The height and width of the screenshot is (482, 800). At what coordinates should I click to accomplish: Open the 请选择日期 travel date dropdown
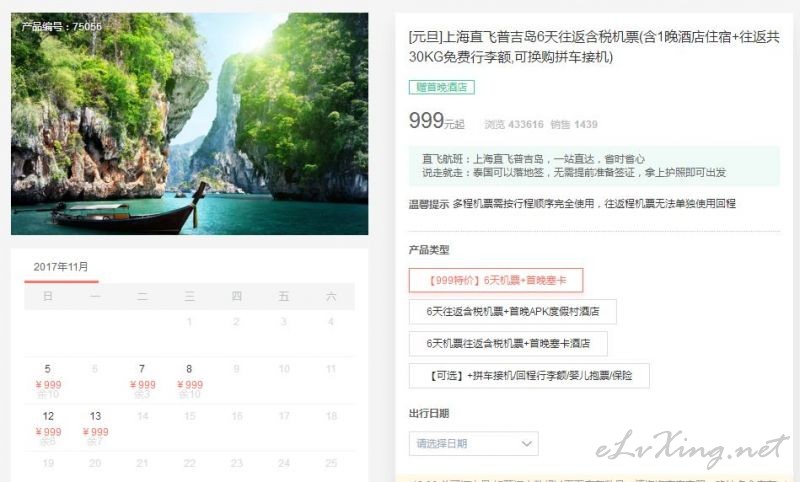[473, 444]
